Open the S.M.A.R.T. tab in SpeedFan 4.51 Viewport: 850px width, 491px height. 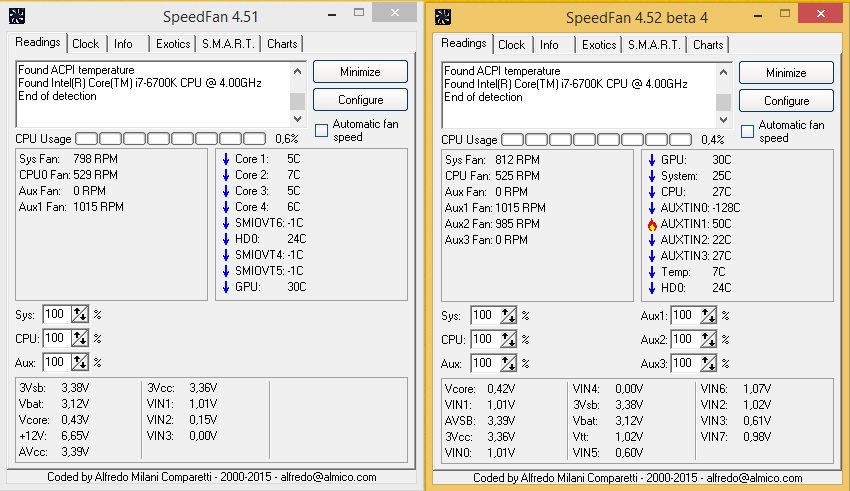[230, 44]
